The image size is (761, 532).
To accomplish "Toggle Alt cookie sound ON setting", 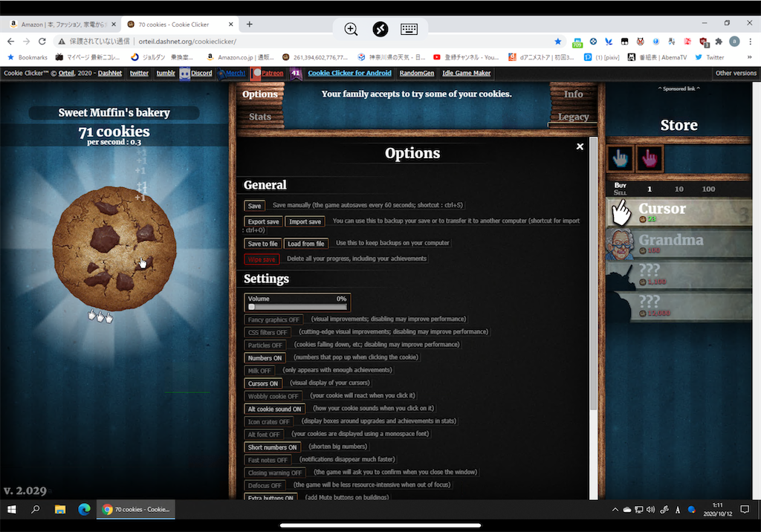I will point(274,409).
